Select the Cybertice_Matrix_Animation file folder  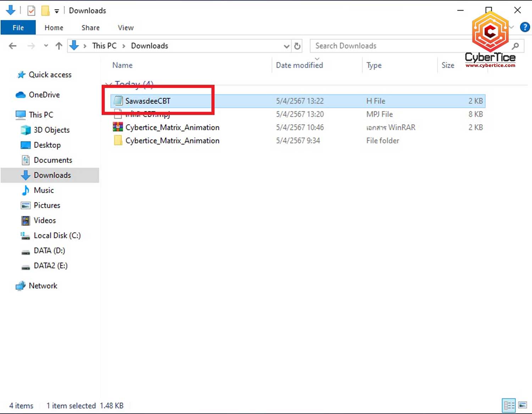pyautogui.click(x=172, y=141)
